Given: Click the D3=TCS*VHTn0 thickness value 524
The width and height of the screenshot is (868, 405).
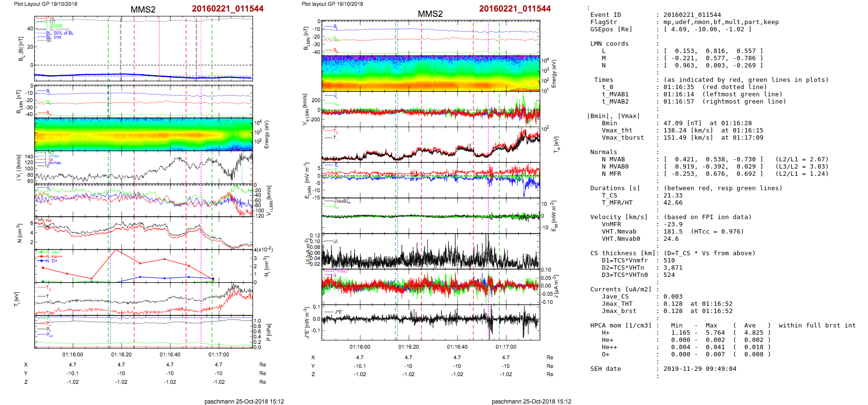Looking at the screenshot, I should pos(669,275).
